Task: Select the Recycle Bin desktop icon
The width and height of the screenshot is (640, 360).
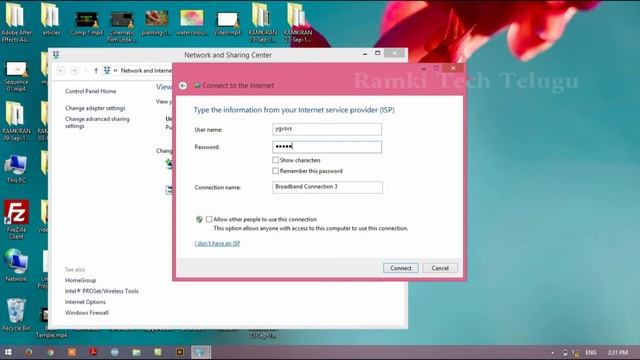Action: (16, 314)
